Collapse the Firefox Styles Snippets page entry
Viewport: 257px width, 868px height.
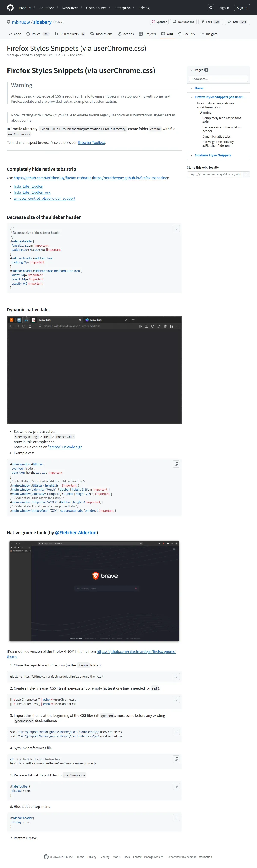(x=191, y=97)
